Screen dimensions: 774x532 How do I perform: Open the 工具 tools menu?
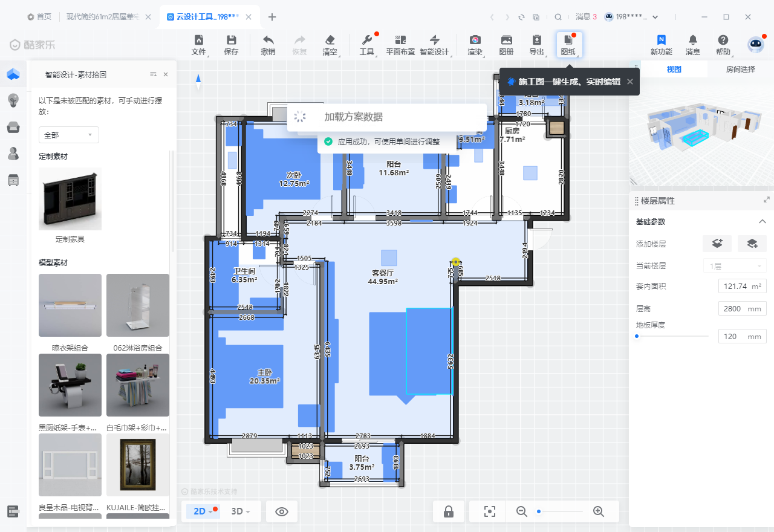[x=367, y=45]
